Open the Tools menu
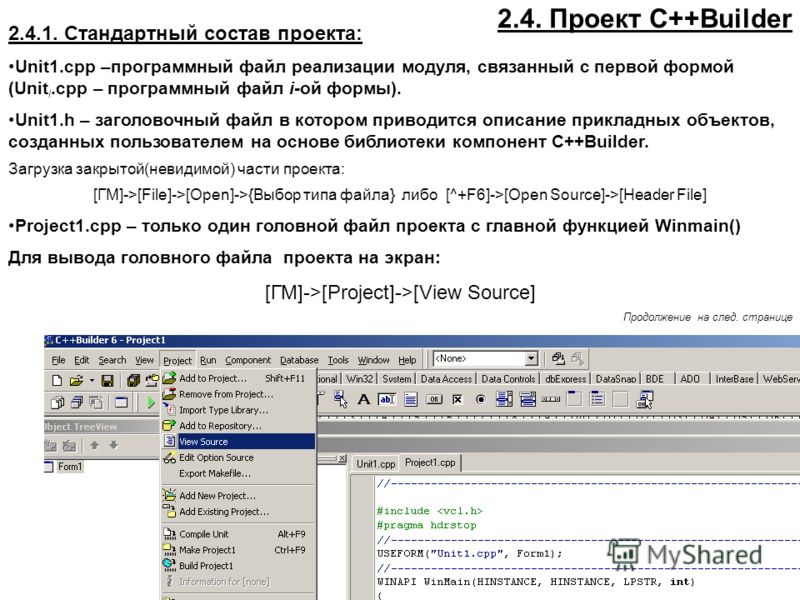This screenshot has width=800, height=600. click(x=338, y=360)
